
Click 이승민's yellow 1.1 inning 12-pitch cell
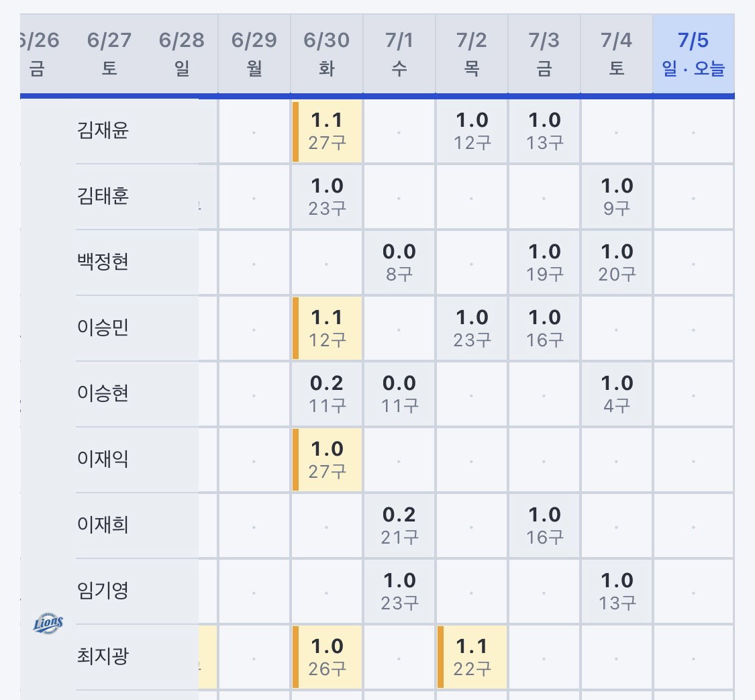click(327, 328)
